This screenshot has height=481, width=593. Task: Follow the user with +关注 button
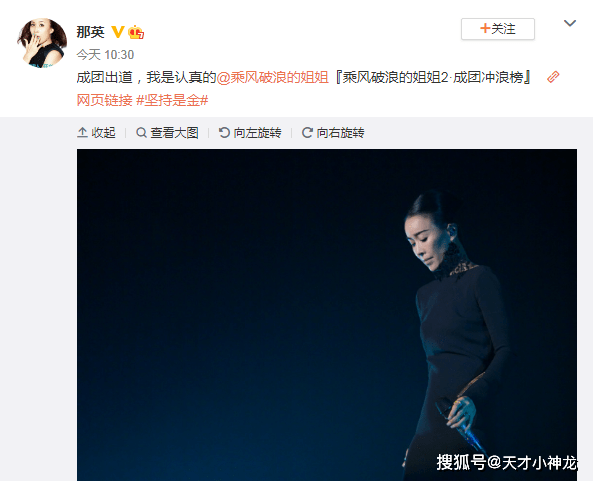498,29
